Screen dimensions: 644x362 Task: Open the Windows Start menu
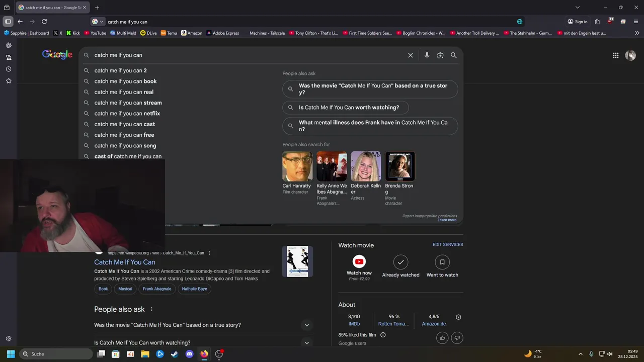(11, 354)
